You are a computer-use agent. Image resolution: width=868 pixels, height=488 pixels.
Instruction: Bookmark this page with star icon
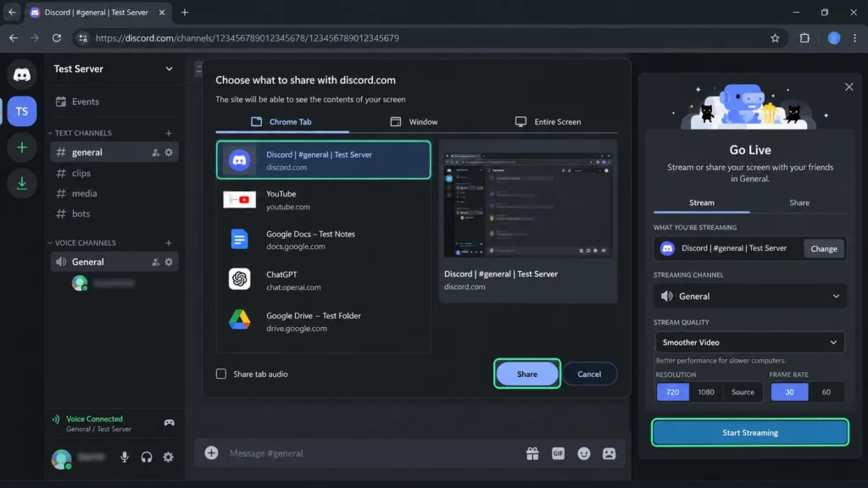(775, 38)
